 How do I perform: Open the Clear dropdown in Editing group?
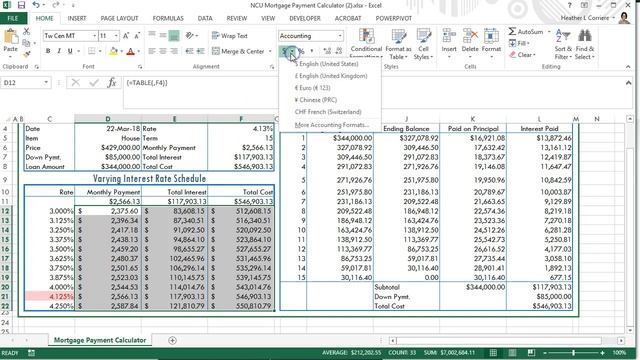[522, 54]
